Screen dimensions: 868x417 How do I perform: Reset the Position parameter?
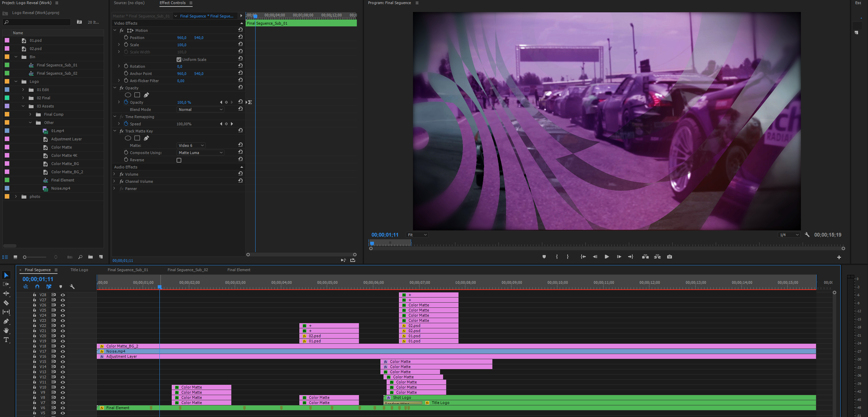(x=241, y=37)
